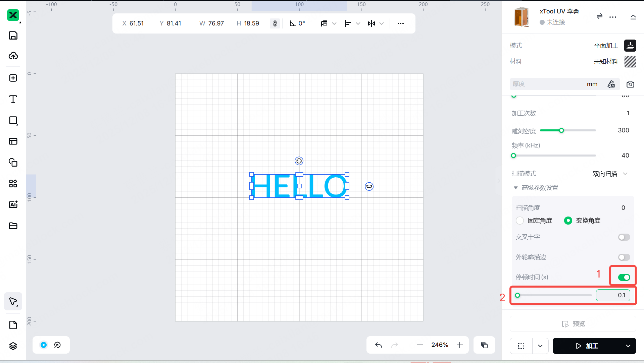Select the Text tool in left sidebar
Viewport: 644px width, 363px height.
pos(13,99)
